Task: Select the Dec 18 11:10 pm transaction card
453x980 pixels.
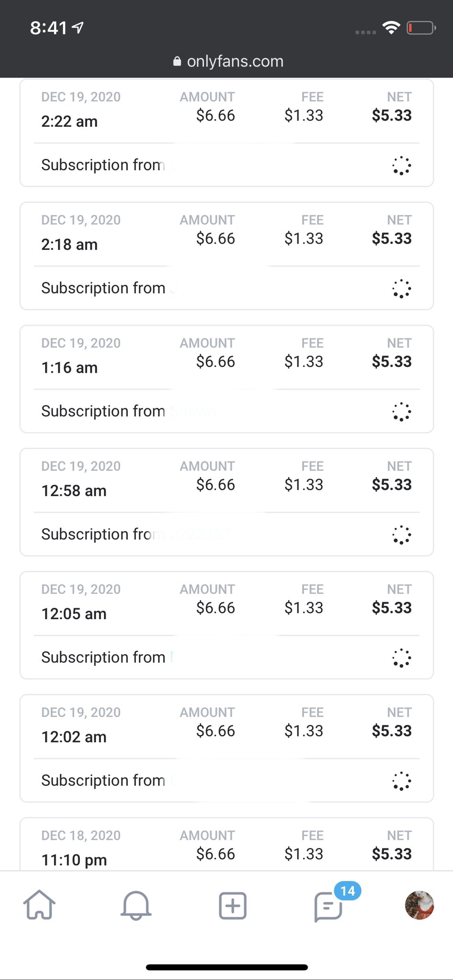Action: 226,844
